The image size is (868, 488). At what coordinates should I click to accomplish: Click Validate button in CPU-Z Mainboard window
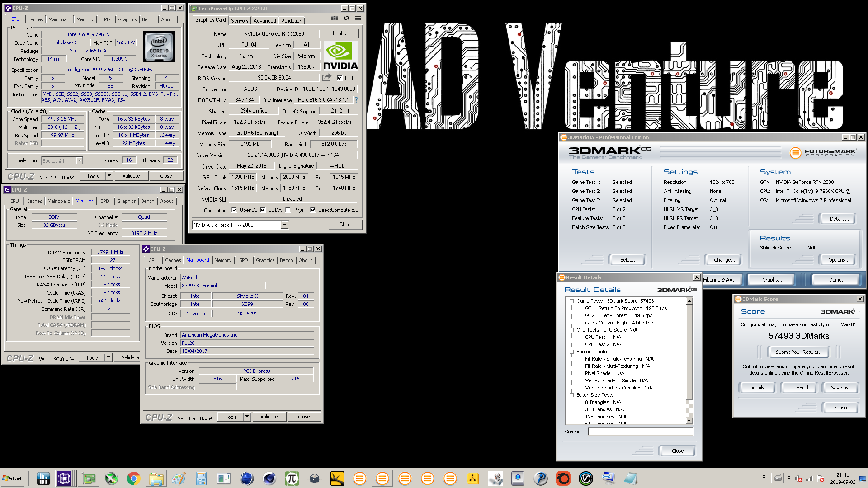[x=269, y=417]
